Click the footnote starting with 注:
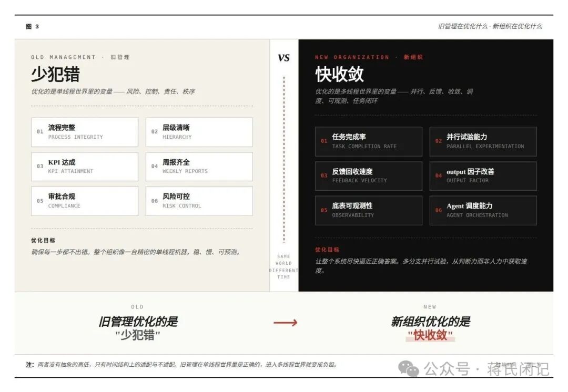This screenshot has height=392, width=568. (x=182, y=365)
